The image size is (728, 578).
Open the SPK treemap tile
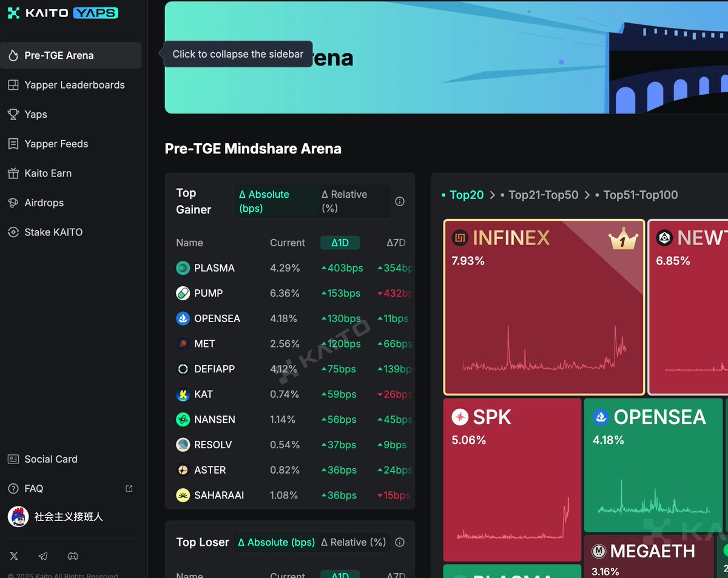pyautogui.click(x=512, y=480)
